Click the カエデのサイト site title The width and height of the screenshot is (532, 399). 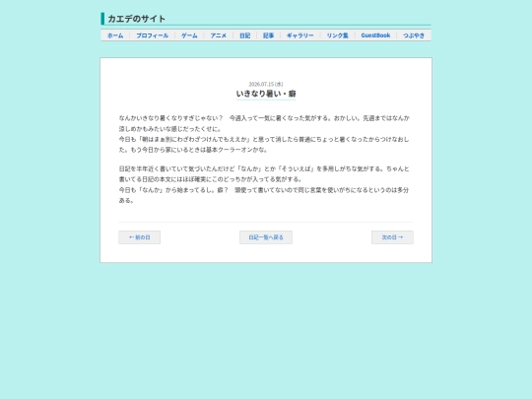tap(136, 19)
